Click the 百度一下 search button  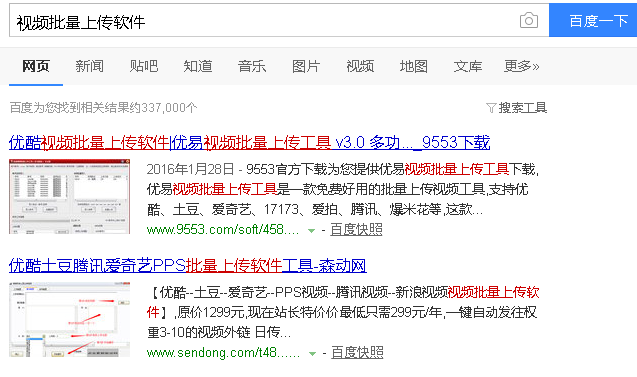point(593,20)
